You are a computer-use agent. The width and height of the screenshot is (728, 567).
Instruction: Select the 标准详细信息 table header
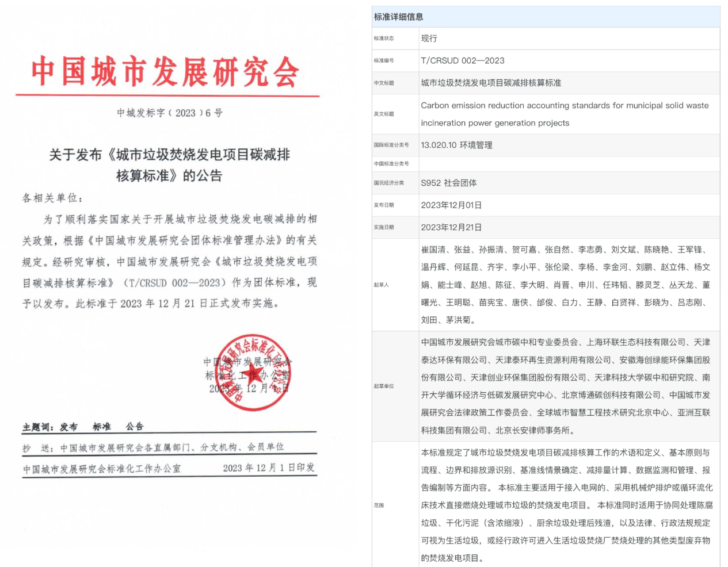pyautogui.click(x=399, y=17)
